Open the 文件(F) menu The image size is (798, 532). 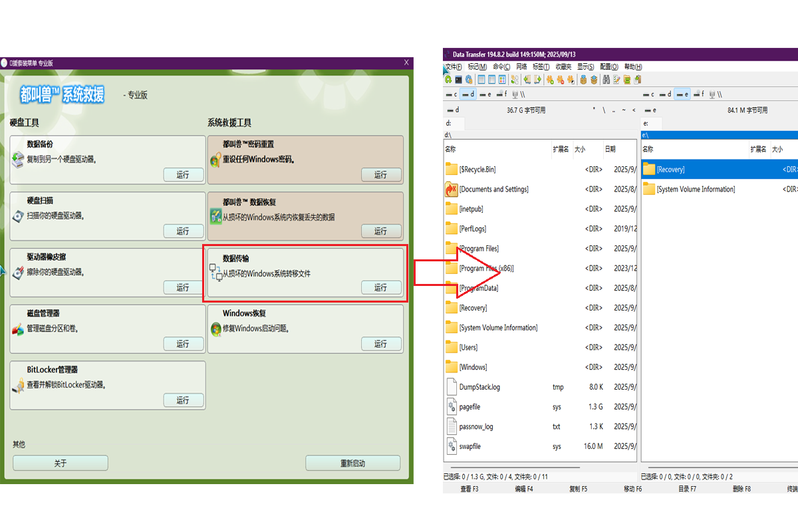coord(453,67)
